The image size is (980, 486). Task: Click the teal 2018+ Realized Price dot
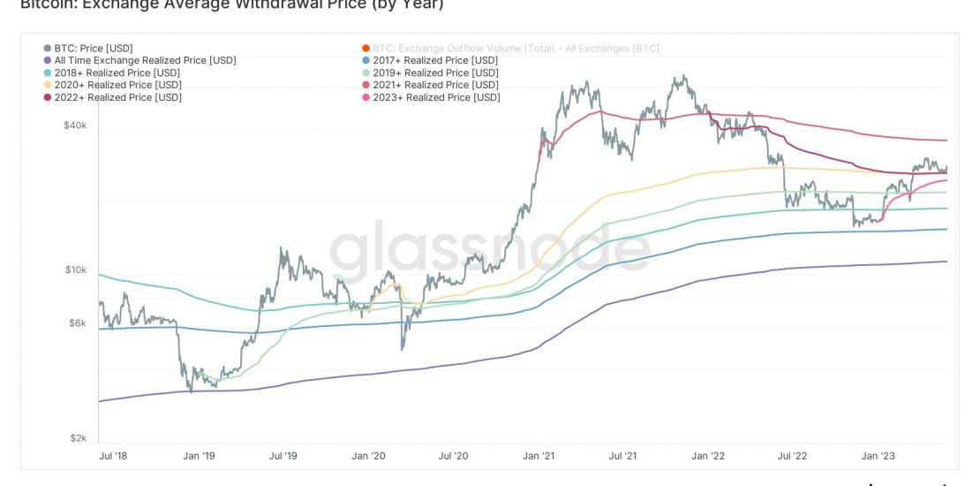click(x=47, y=72)
